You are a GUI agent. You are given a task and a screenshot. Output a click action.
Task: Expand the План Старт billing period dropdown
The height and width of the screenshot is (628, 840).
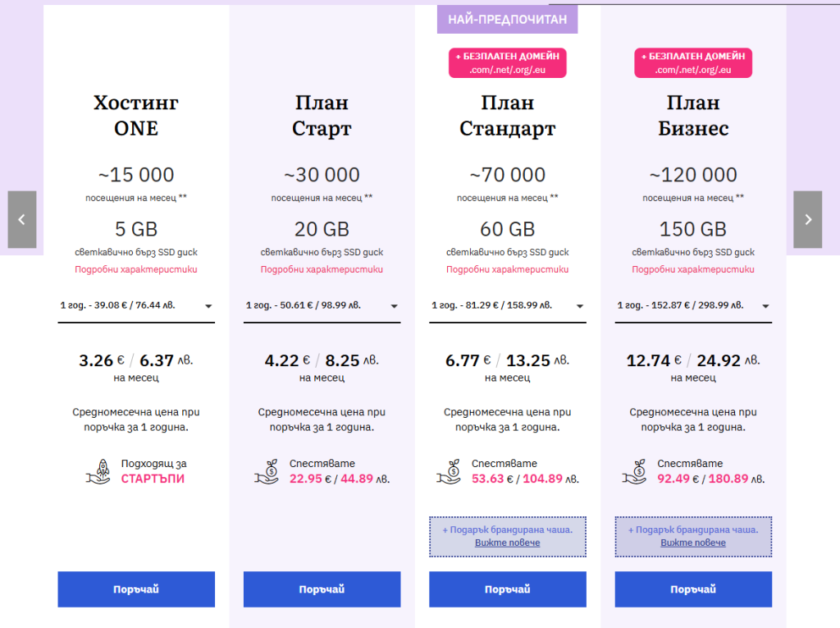pyautogui.click(x=322, y=306)
